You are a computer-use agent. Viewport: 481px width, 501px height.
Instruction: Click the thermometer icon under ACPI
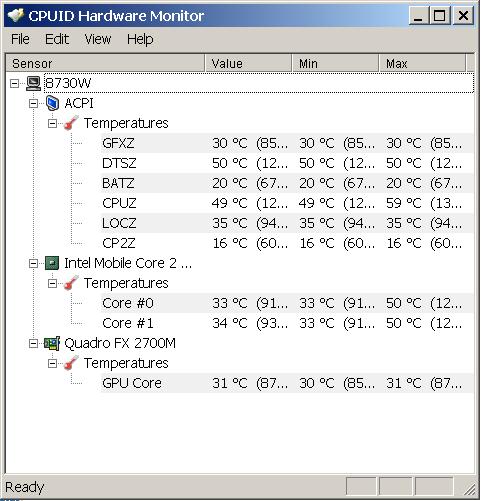71,123
